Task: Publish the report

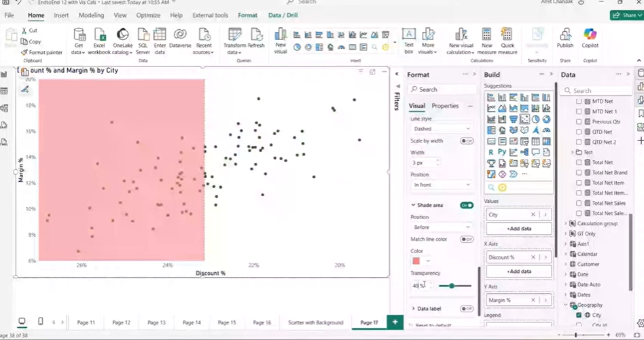Action: [565, 39]
